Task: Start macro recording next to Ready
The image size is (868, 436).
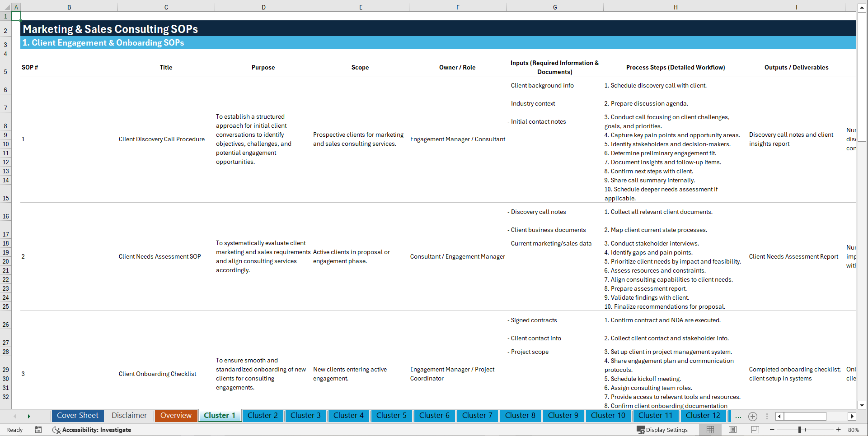Action: pyautogui.click(x=38, y=430)
